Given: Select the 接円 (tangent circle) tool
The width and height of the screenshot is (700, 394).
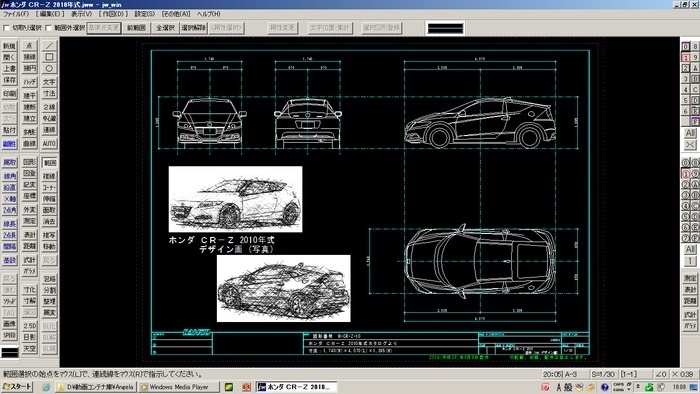Looking at the screenshot, I should click(x=29, y=68).
